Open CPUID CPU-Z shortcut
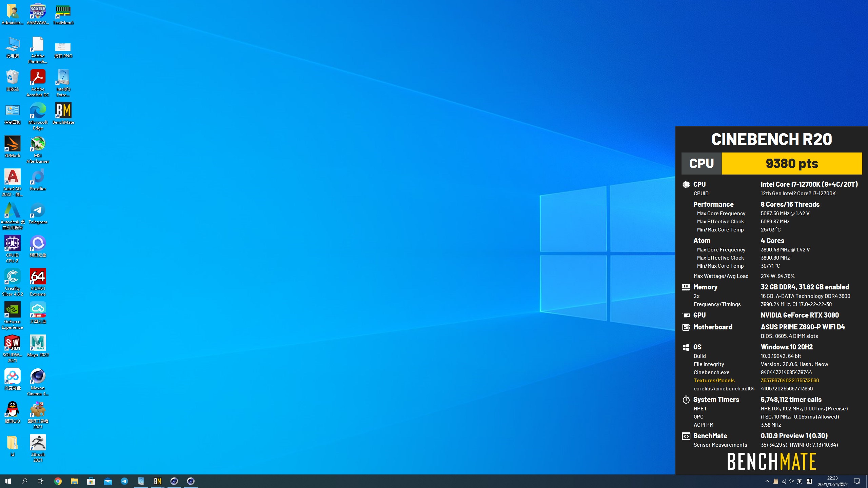The width and height of the screenshot is (868, 488). (13, 249)
